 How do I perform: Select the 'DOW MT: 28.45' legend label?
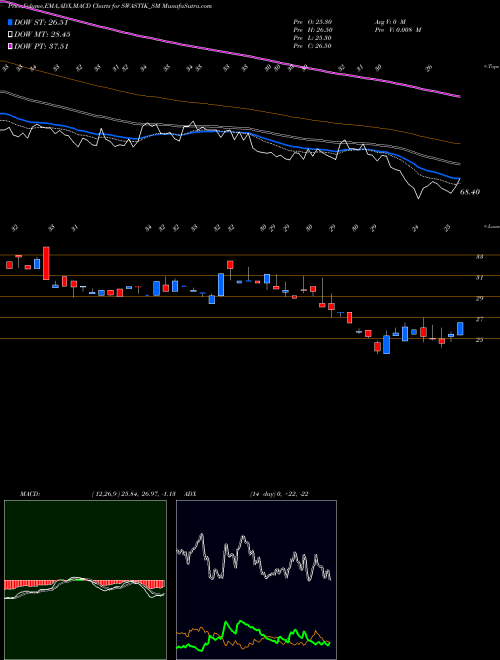pyautogui.click(x=42, y=35)
